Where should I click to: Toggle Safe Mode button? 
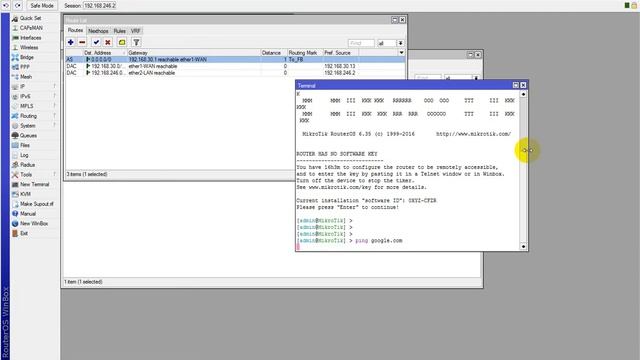(x=42, y=6)
